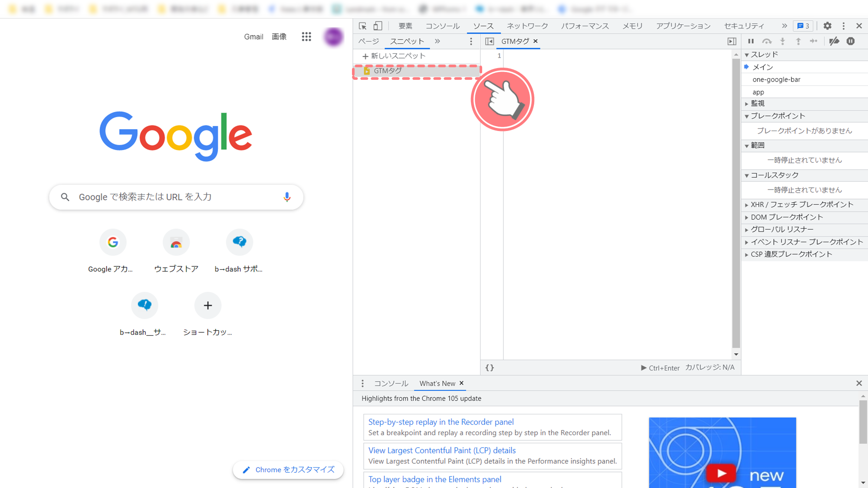868x488 pixels.
Task: Pause script execution button
Action: click(751, 41)
